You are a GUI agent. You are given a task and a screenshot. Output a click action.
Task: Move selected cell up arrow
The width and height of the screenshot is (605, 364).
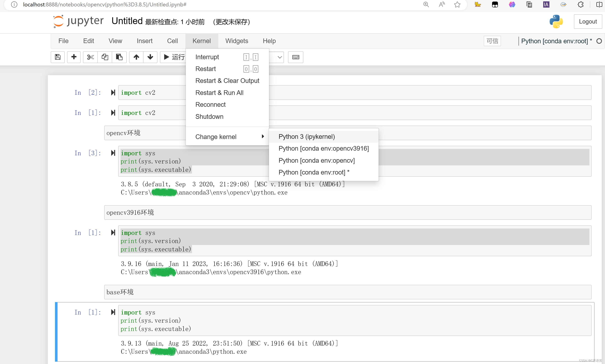click(136, 57)
